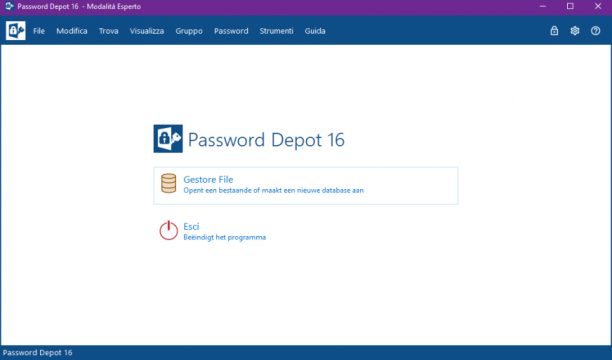Click the red power icon beside Esci

coord(169,230)
